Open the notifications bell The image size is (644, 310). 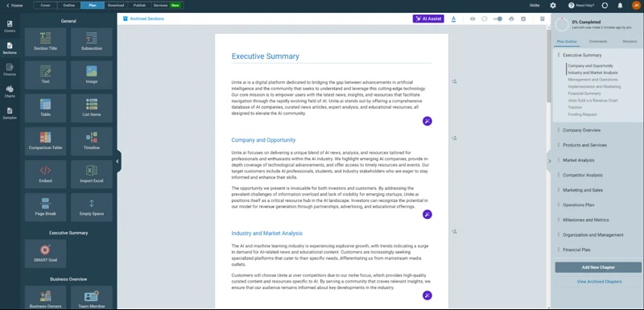click(x=620, y=6)
